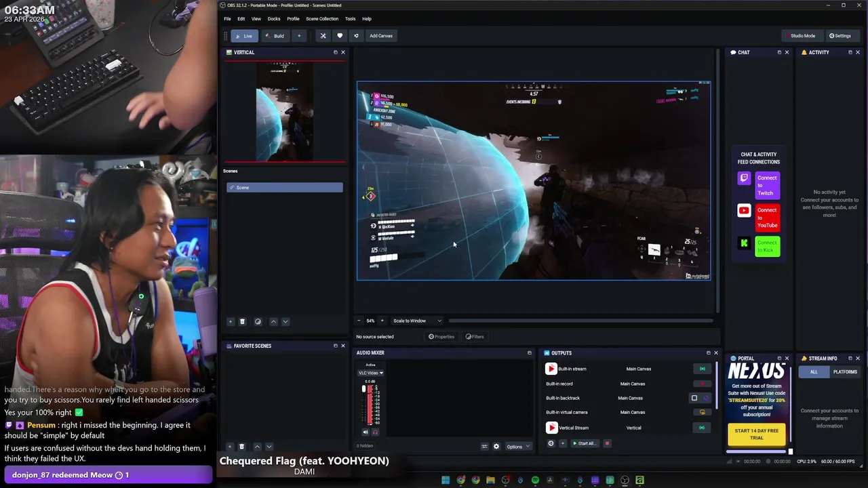Viewport: 868px width, 488px height.
Task: Click the preview horizontal scrollbar
Action: [580, 321]
